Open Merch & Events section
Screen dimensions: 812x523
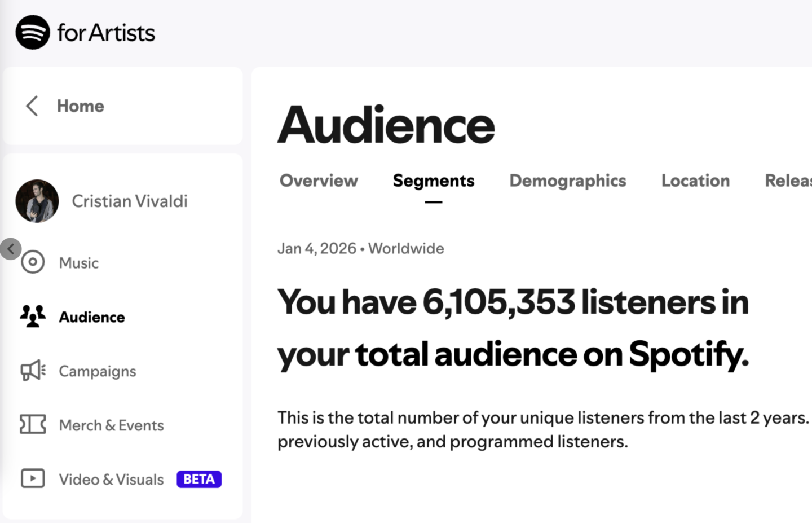pos(112,425)
